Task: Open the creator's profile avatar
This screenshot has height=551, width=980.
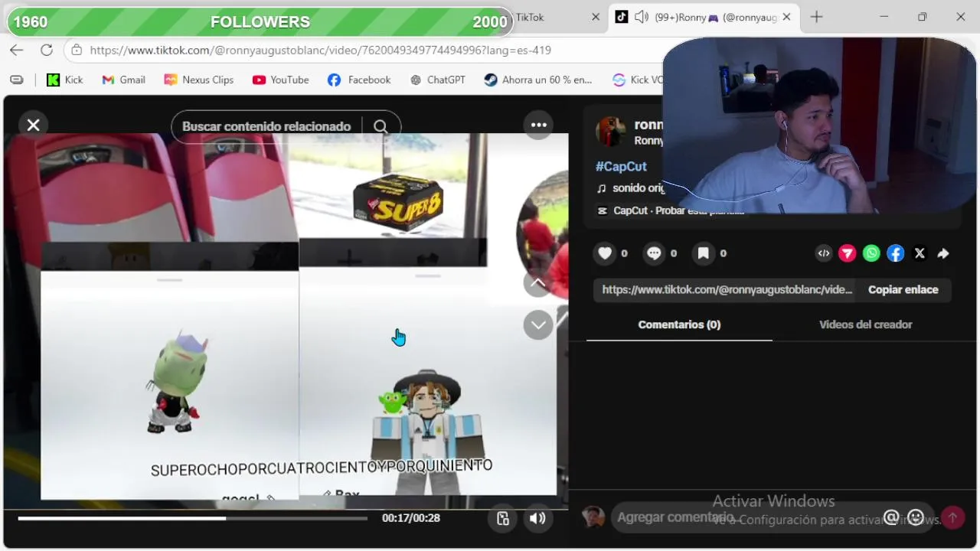Action: pos(611,132)
